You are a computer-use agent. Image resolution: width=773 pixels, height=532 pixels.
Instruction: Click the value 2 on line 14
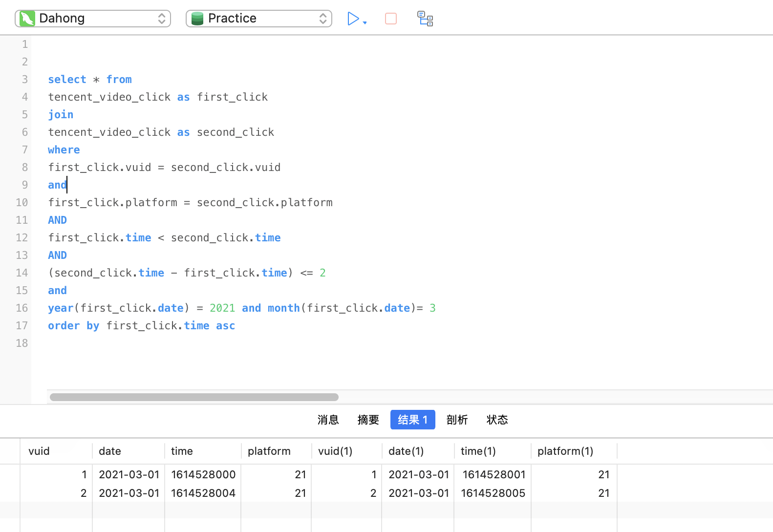[322, 273]
